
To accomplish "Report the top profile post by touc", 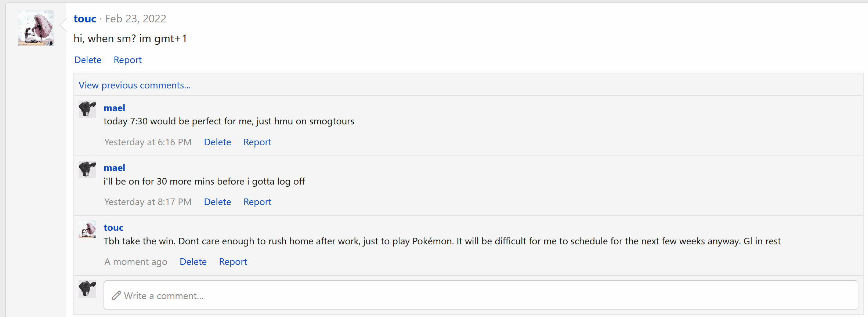I will (x=127, y=60).
